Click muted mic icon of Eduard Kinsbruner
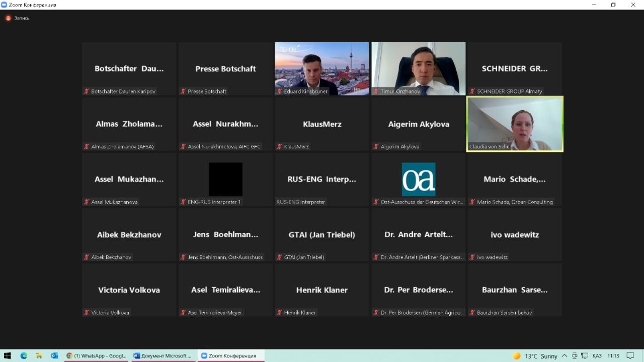The image size is (644, 362). (x=280, y=92)
